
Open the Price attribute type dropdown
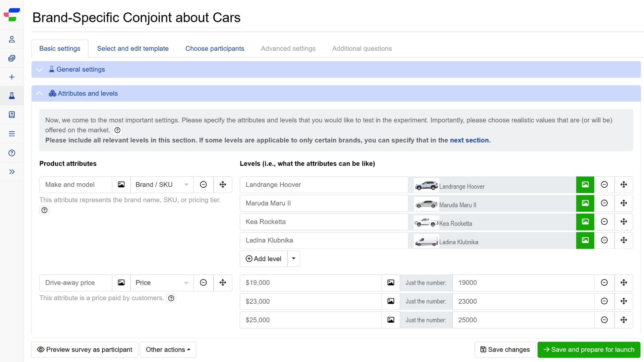tap(162, 283)
